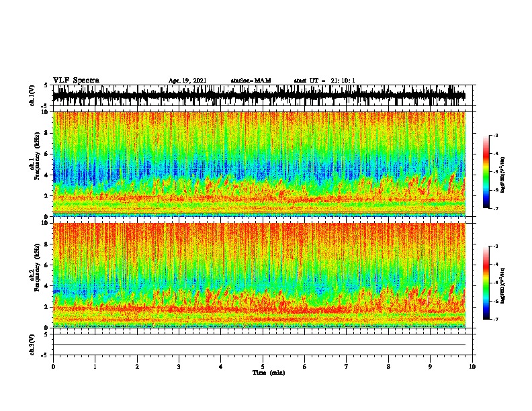Click the "start UT = 21:10:1" text
The image size is (532, 411).
(324, 81)
